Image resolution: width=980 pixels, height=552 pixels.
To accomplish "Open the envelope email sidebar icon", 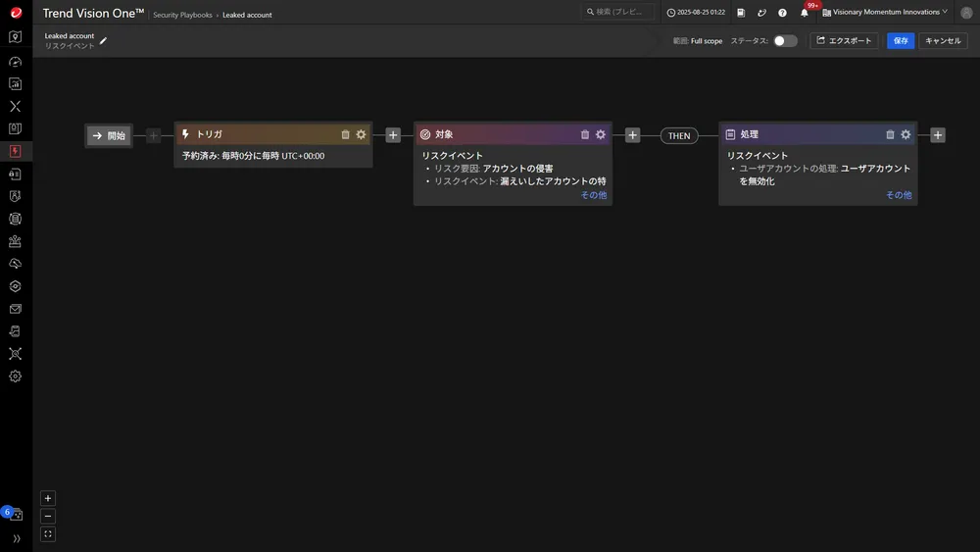I will (15, 309).
